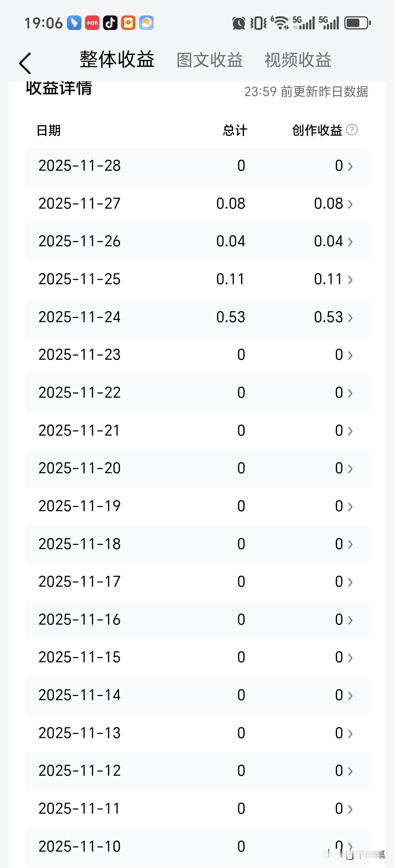The image size is (394, 868).
Task: Tap the Wi-Fi status icon
Action: [x=280, y=23]
